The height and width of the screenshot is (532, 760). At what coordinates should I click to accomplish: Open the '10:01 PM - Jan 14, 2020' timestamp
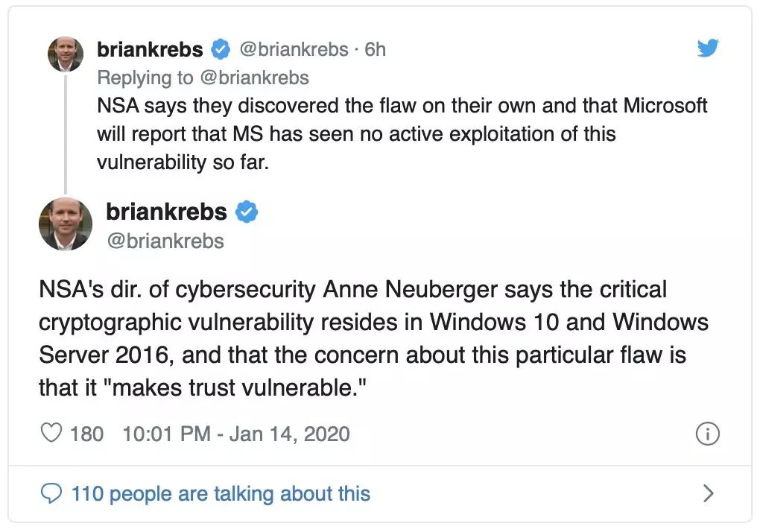click(x=235, y=434)
